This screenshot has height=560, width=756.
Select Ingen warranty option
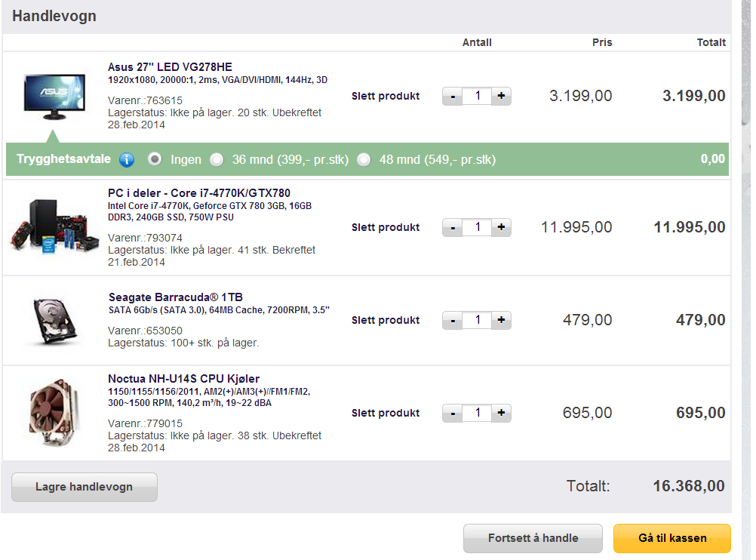[x=155, y=159]
